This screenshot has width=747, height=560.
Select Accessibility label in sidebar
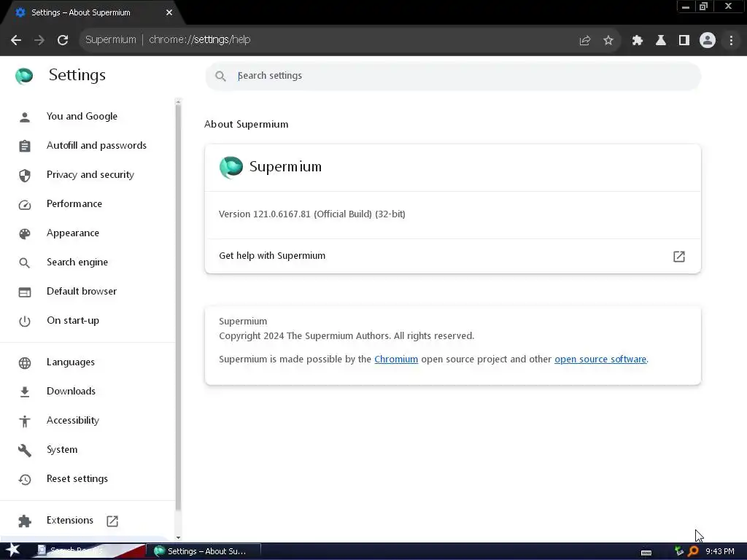[x=73, y=420]
